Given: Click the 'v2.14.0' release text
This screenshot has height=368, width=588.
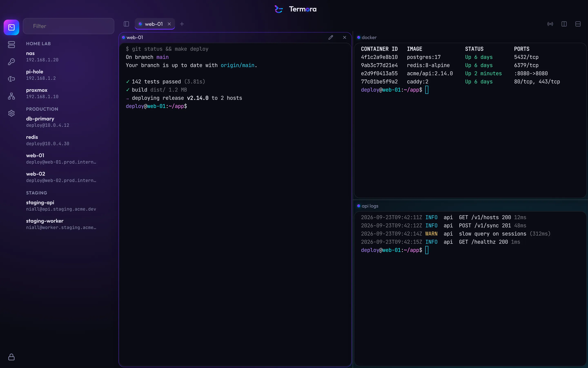Looking at the screenshot, I should pyautogui.click(x=198, y=98).
